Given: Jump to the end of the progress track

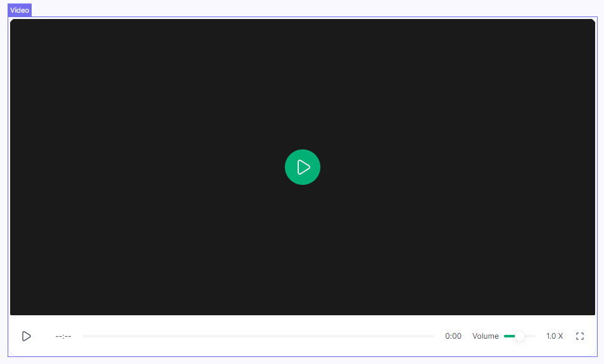Looking at the screenshot, I should coord(433,336).
